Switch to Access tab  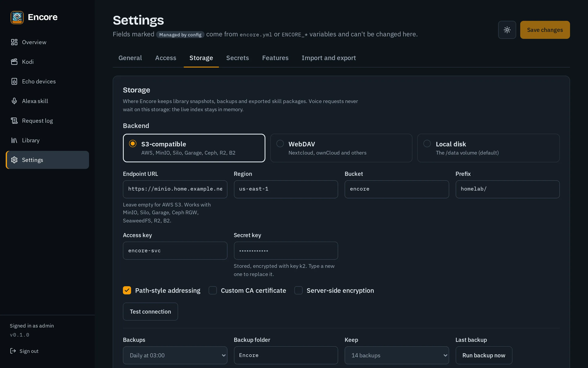[x=165, y=58]
